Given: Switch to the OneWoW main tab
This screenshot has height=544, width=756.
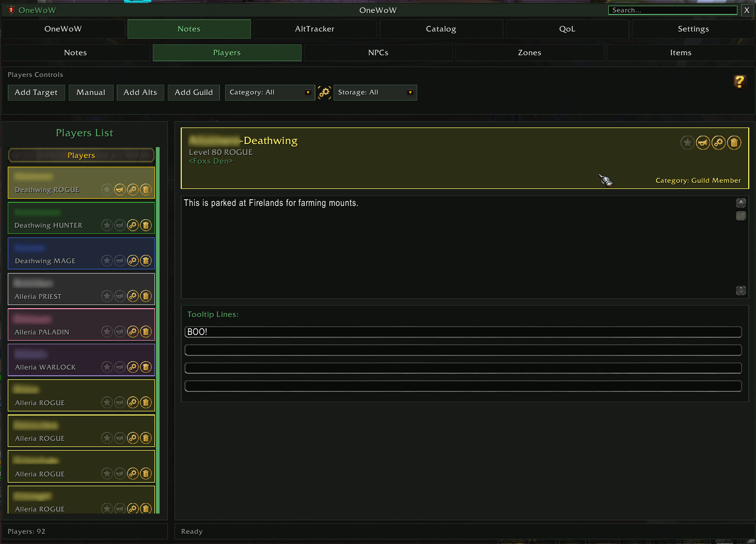Looking at the screenshot, I should click(63, 29).
